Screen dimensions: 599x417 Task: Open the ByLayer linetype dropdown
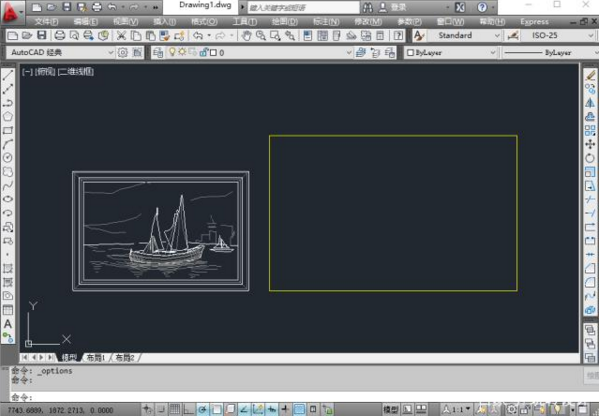[x=595, y=52]
